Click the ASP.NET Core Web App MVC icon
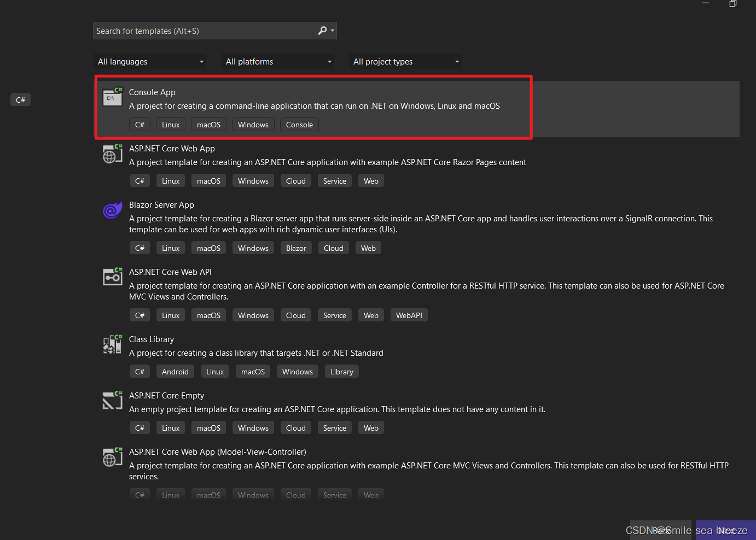This screenshot has height=540, width=756. pos(113,456)
